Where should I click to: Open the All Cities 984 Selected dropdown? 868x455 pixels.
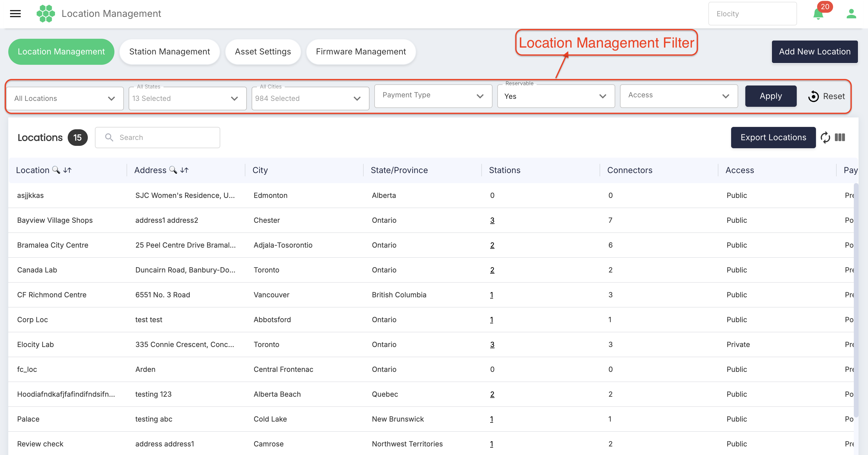(310, 99)
